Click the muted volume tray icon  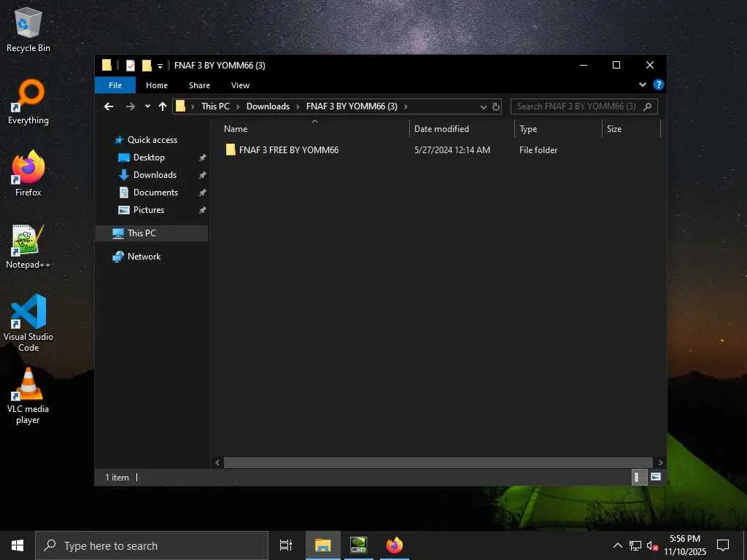click(x=652, y=545)
